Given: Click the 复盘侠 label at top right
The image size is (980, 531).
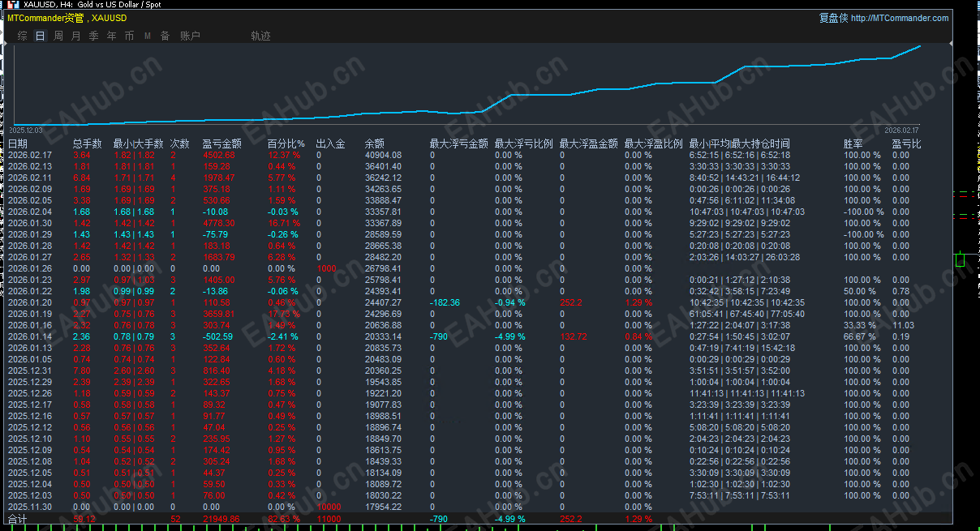Looking at the screenshot, I should [833, 18].
